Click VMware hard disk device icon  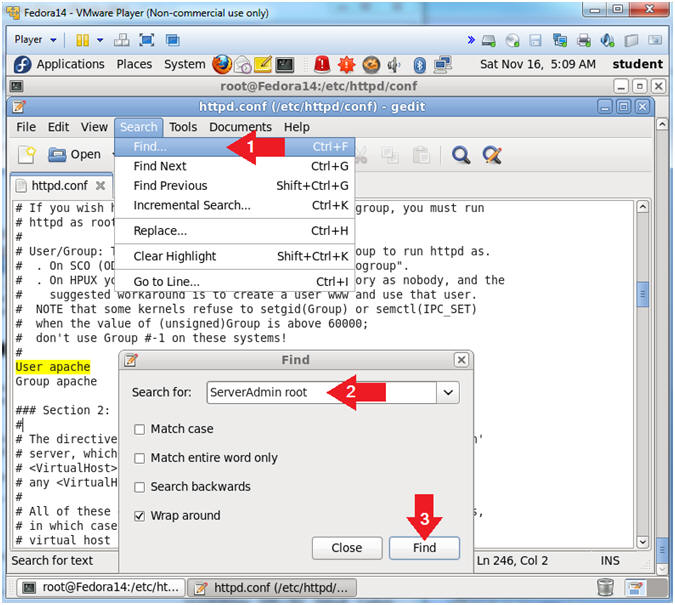[489, 40]
